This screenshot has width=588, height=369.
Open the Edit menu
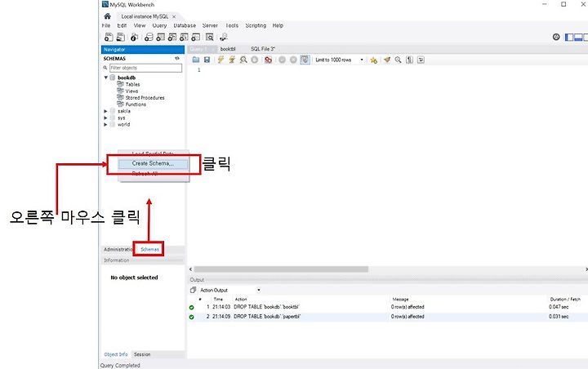tap(122, 25)
